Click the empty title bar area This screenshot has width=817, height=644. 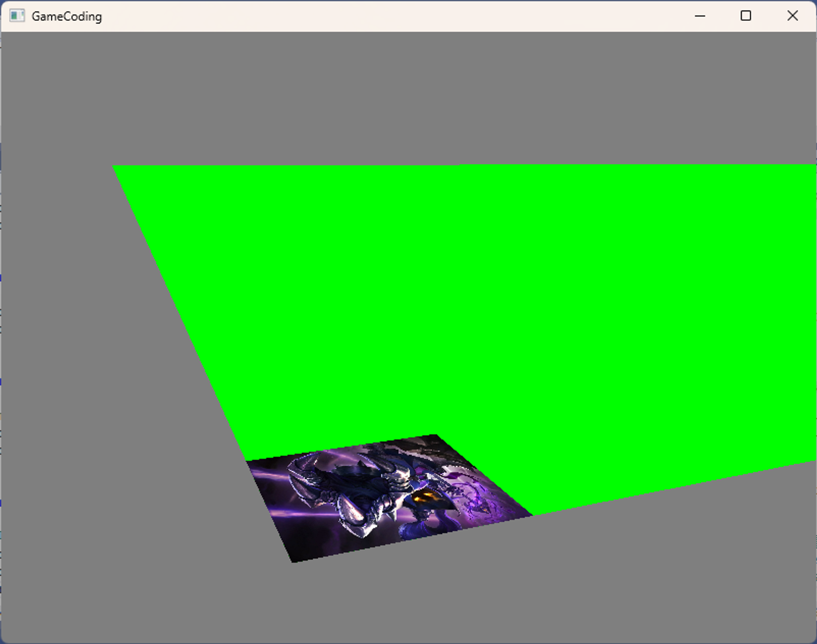click(368, 16)
